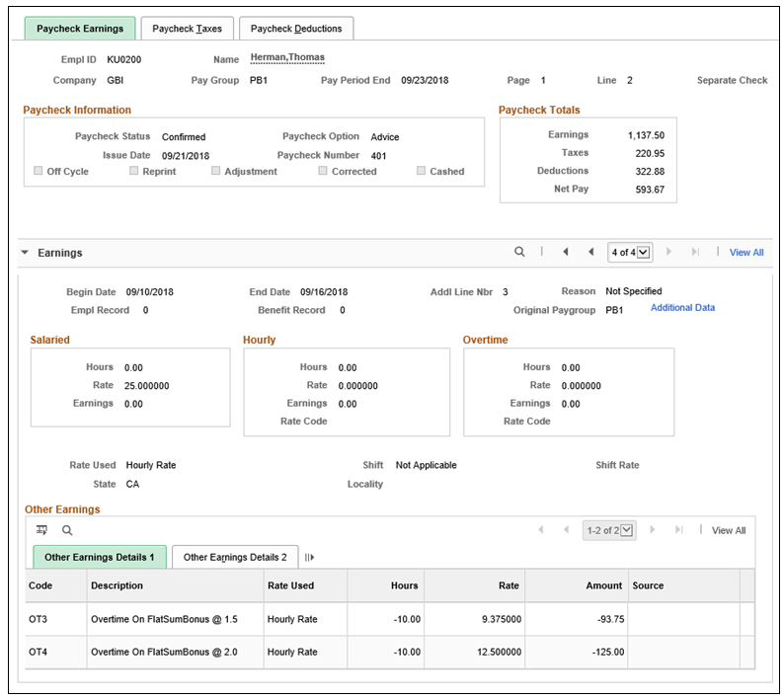The width and height of the screenshot is (784, 699).
Task: Collapse the Earnings section triangle
Action: (x=25, y=253)
